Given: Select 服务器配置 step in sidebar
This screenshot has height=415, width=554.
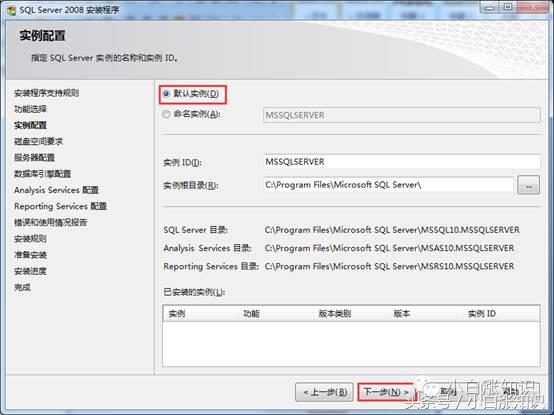Looking at the screenshot, I should [x=34, y=158].
